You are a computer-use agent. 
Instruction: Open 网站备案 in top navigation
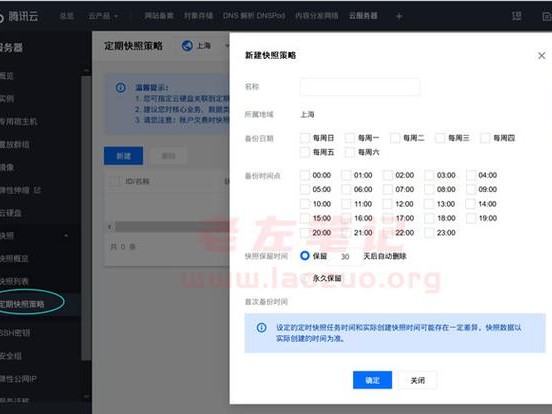click(159, 16)
